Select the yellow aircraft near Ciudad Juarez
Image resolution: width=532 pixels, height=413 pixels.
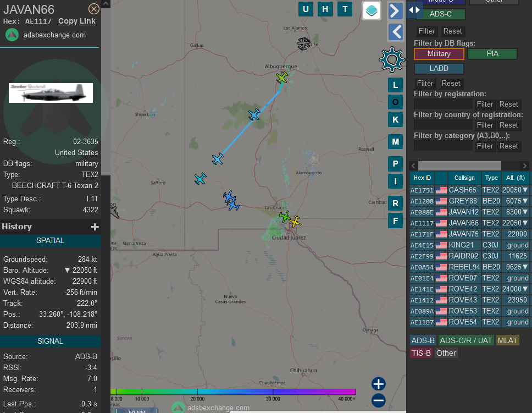(295, 222)
